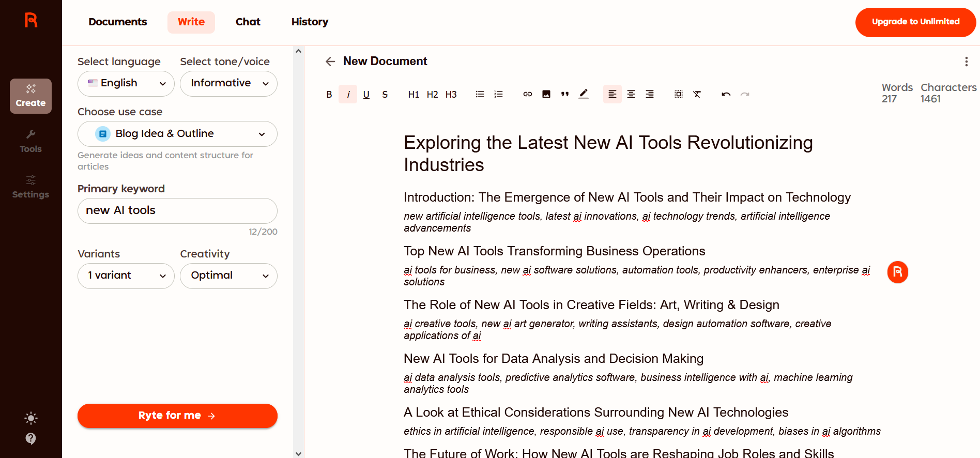Switch to the Write tab
The image size is (980, 458).
point(191,22)
